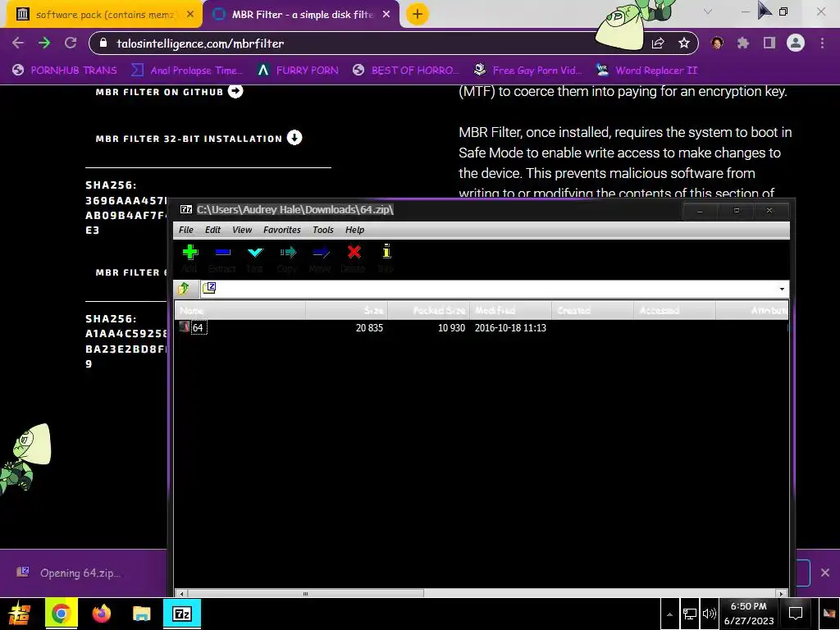Viewport: 840px width, 630px height.
Task: Close the MBR Filter browser tab
Action: click(x=386, y=15)
